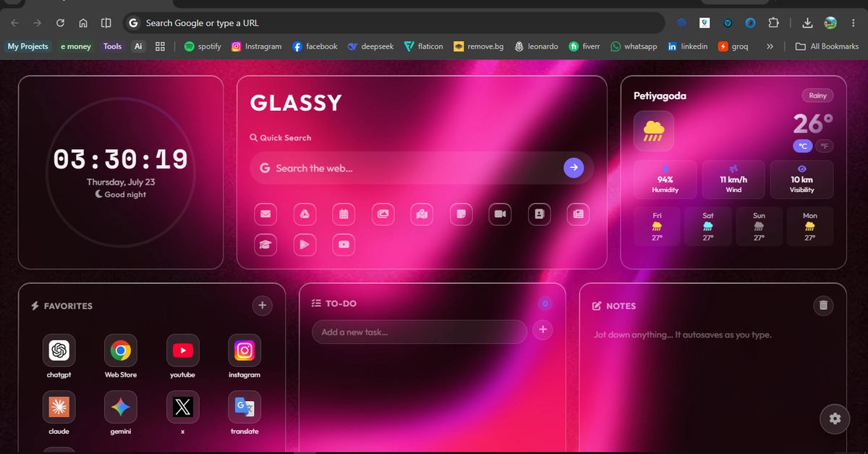
Task: Open the Google Play shortcut icon
Action: [305, 245]
